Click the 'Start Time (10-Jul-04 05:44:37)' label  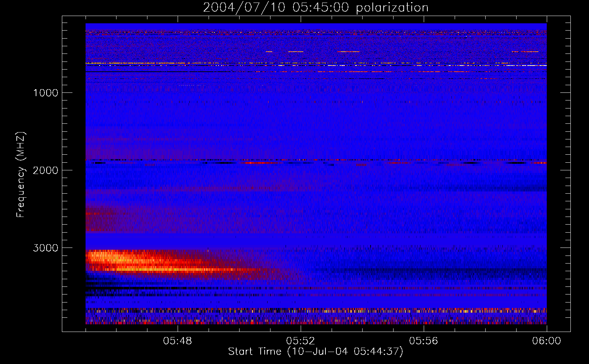[x=316, y=352]
